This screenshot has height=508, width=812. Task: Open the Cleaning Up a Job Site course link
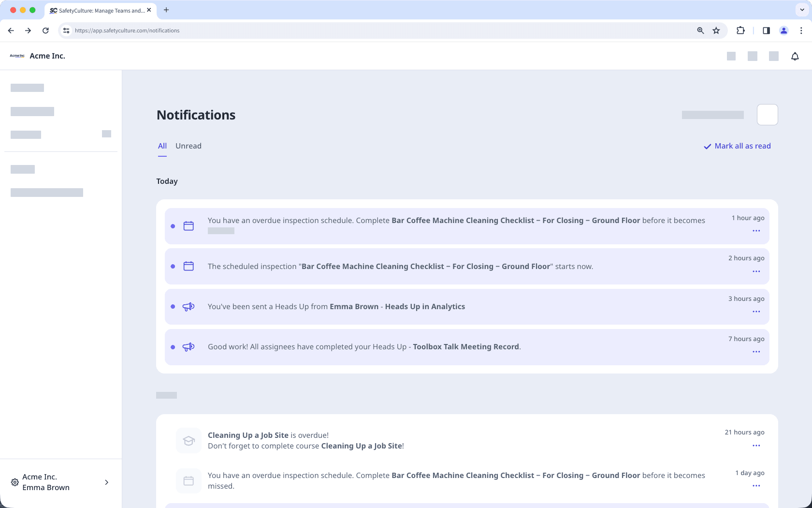(362, 446)
